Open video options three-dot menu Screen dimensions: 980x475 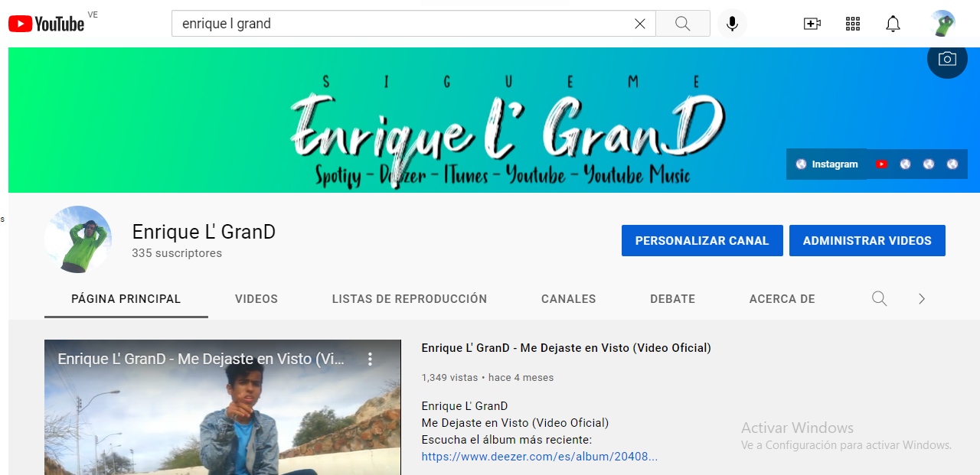(370, 359)
